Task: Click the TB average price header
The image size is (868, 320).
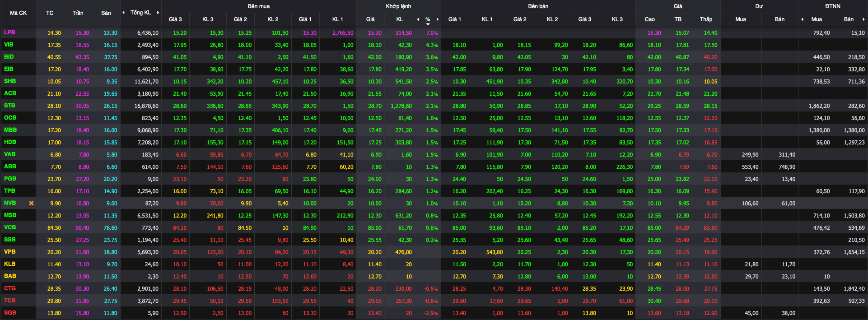Action: point(678,19)
